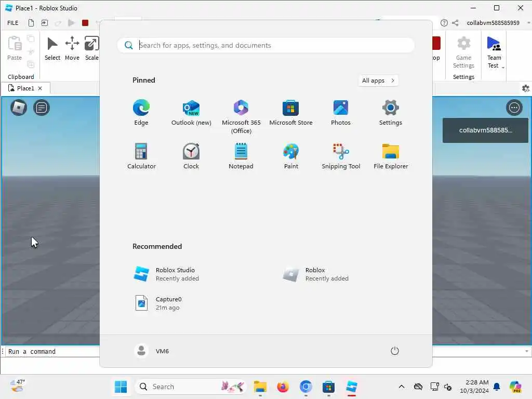Open Capture0 recent file

pyautogui.click(x=158, y=303)
